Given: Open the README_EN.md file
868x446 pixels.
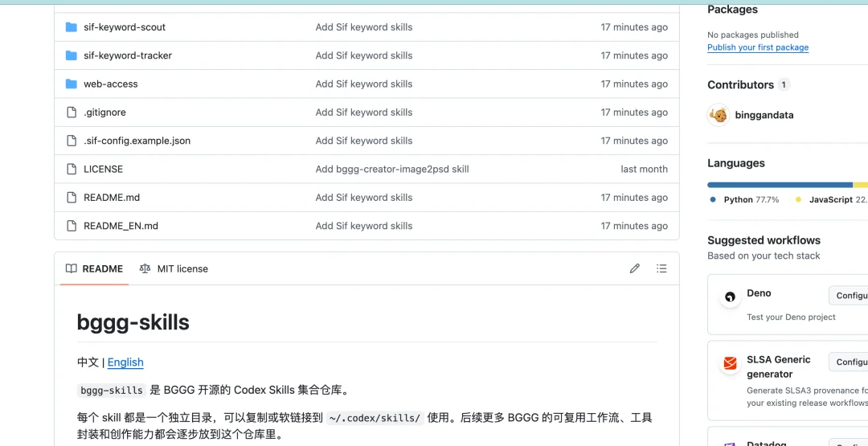Looking at the screenshot, I should [x=121, y=226].
